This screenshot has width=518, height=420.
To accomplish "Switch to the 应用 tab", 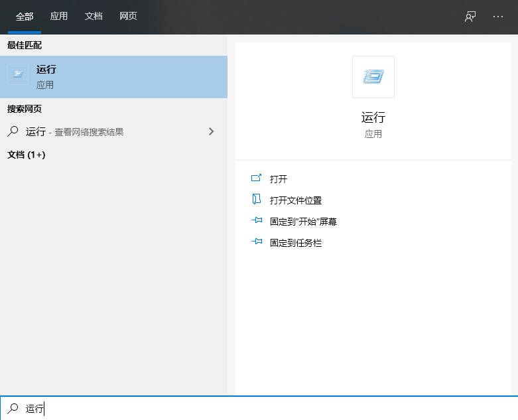I will coord(59,17).
